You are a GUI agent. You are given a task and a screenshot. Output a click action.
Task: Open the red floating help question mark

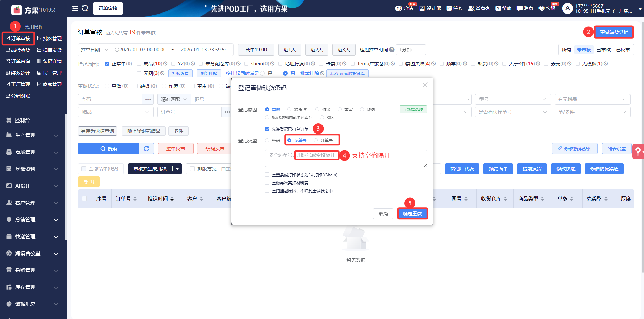(638, 151)
